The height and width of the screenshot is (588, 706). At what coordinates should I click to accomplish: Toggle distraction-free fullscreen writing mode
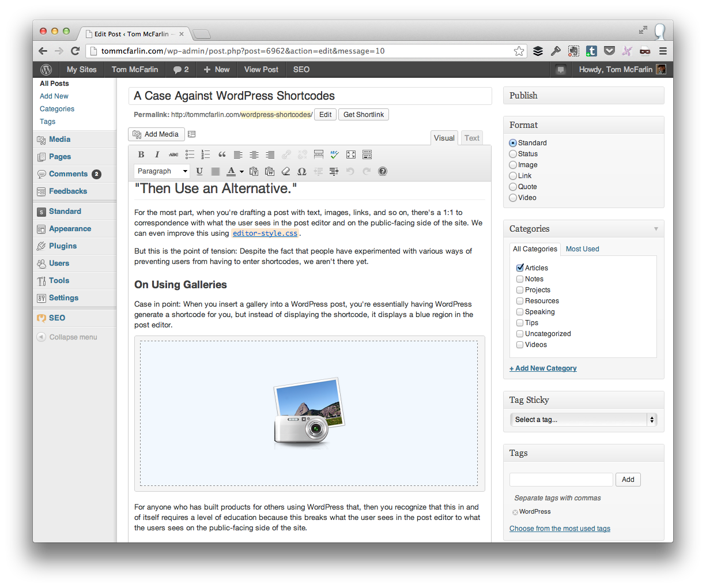[x=351, y=154]
